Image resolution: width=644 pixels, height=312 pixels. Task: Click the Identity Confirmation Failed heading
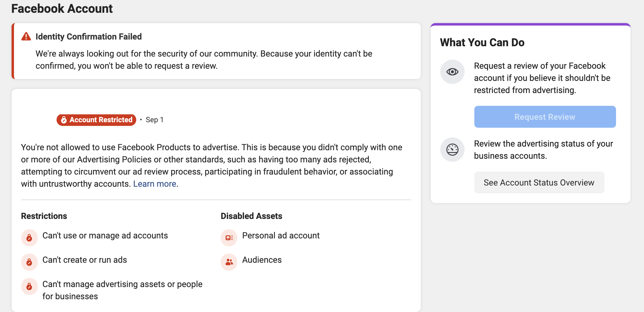point(88,36)
